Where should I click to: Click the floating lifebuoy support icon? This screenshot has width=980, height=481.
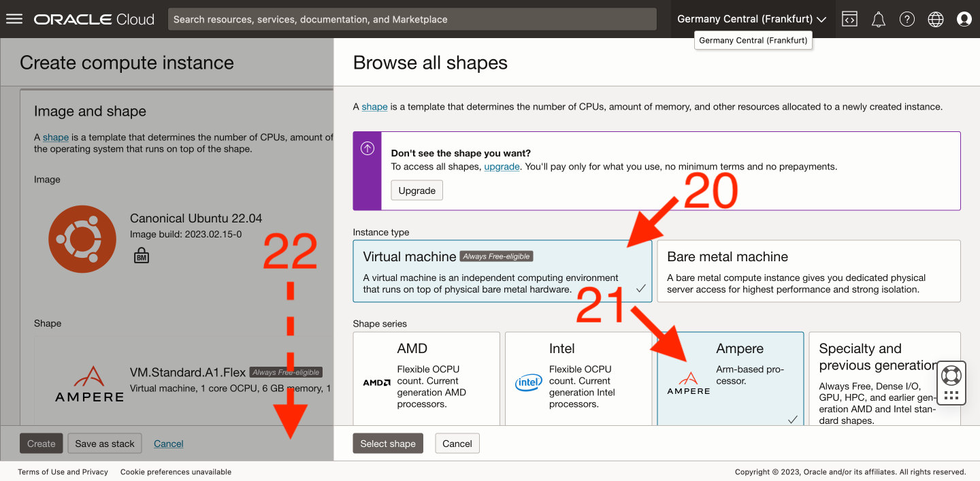point(951,375)
